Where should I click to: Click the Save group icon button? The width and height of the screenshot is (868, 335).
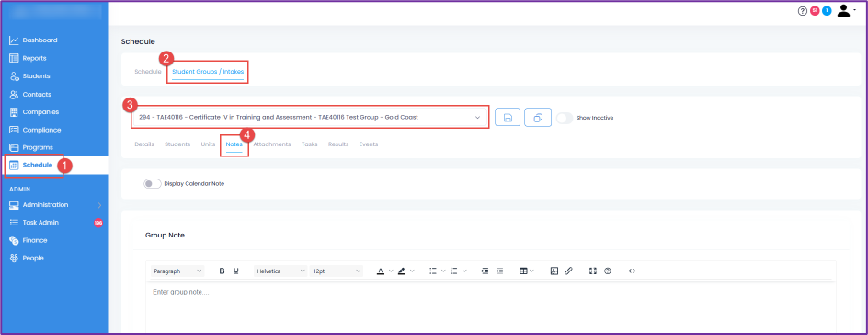[507, 118]
